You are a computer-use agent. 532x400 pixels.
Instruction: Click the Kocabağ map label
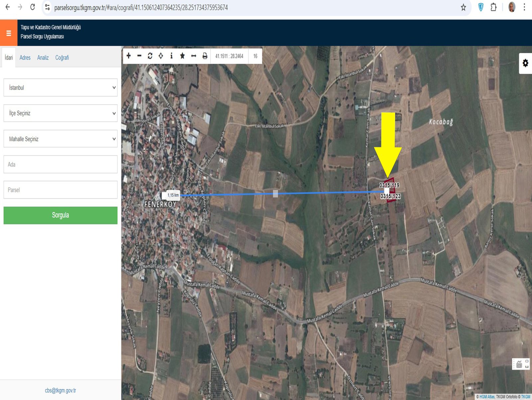click(441, 122)
